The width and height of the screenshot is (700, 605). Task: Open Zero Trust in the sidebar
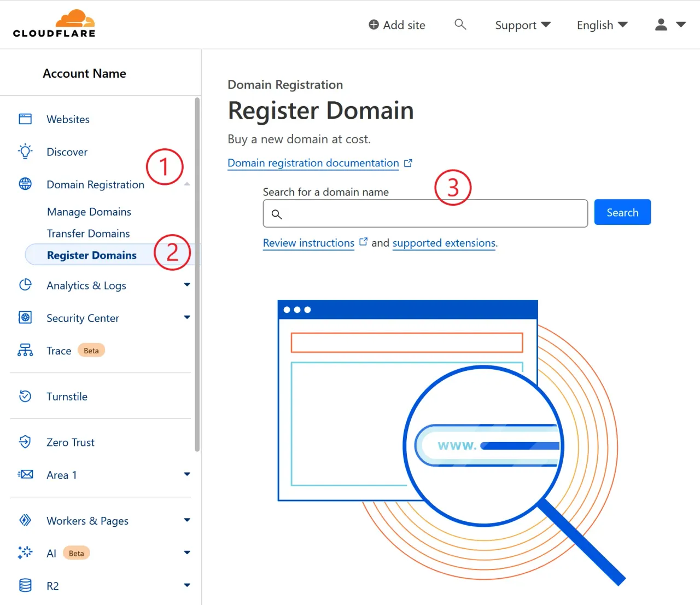point(71,442)
